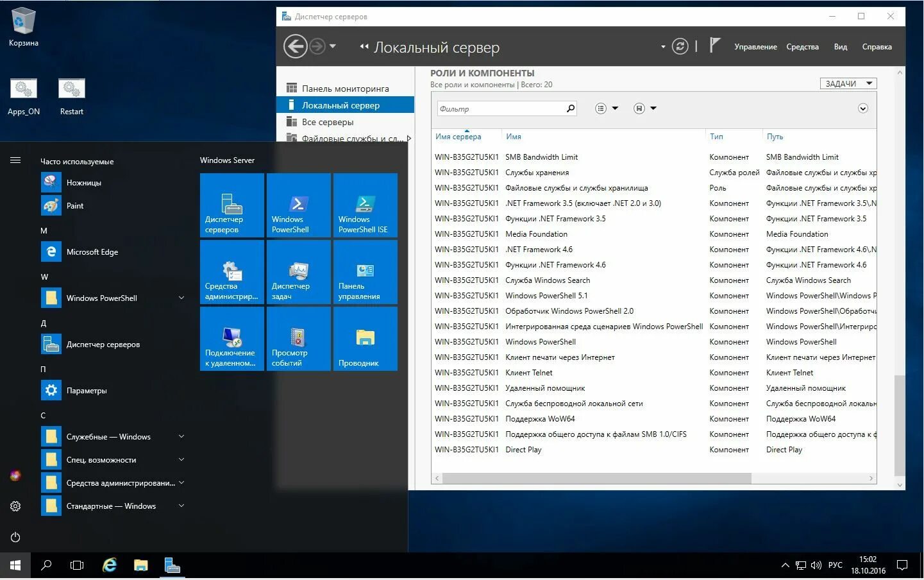Select the Клиент Telnet row
The width and height of the screenshot is (924, 580).
click(x=654, y=373)
